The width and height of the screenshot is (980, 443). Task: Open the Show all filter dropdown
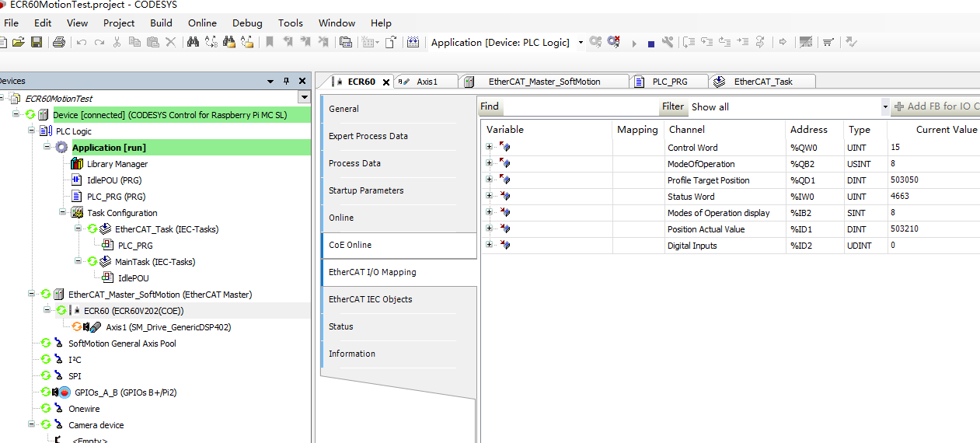click(x=885, y=106)
